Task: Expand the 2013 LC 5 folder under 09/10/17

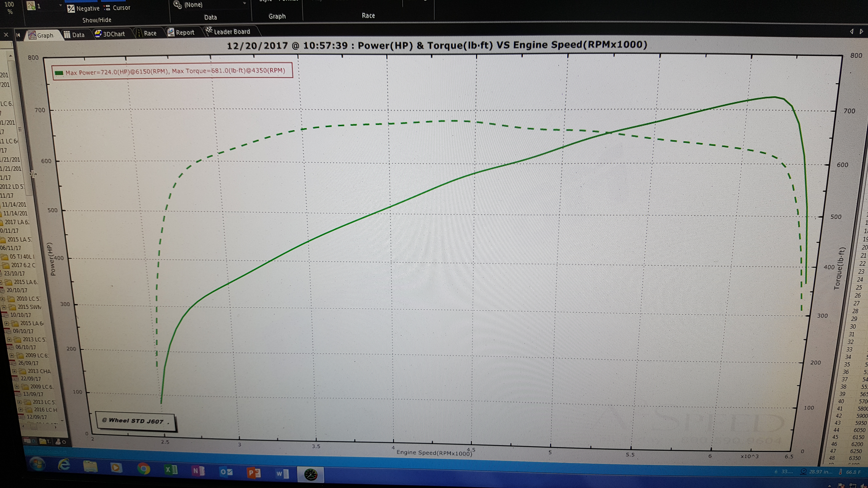Action: click(x=9, y=340)
